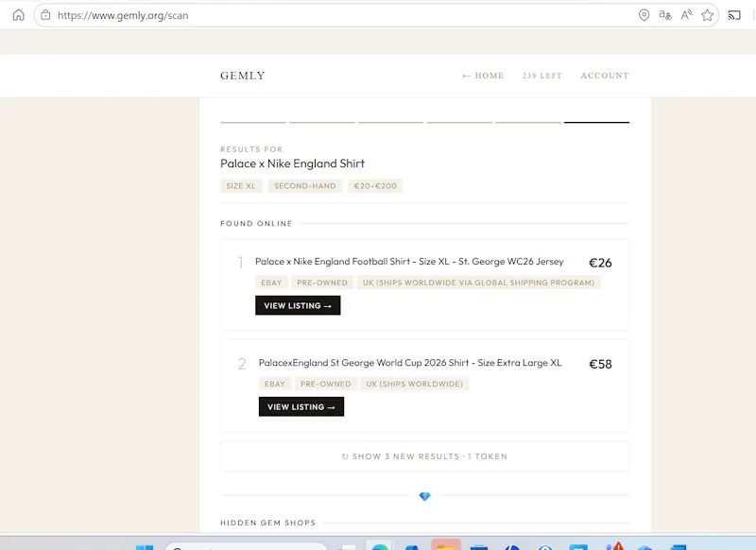View listing for the €58 shirt
The width and height of the screenshot is (756, 550).
(x=301, y=407)
